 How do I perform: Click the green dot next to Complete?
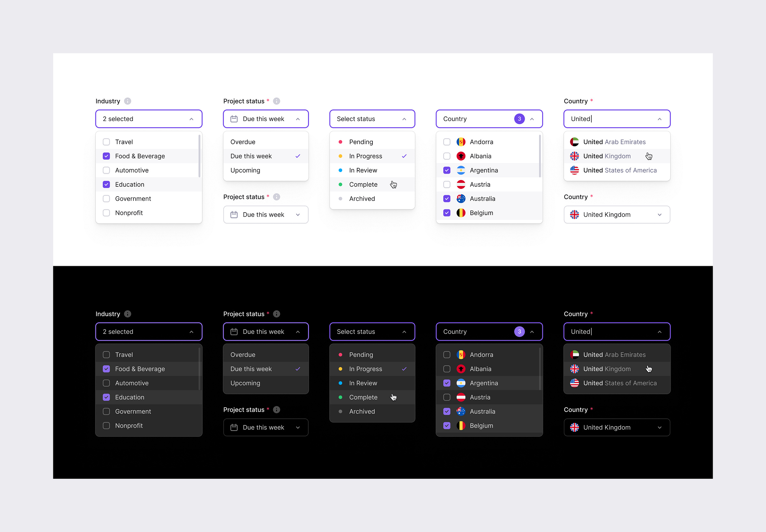pos(340,184)
